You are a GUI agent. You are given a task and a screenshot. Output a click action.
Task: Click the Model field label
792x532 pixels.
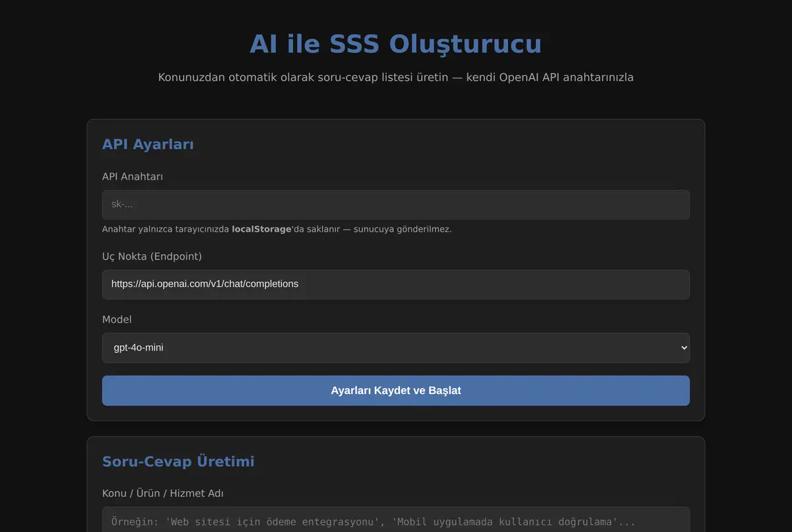pyautogui.click(x=117, y=319)
